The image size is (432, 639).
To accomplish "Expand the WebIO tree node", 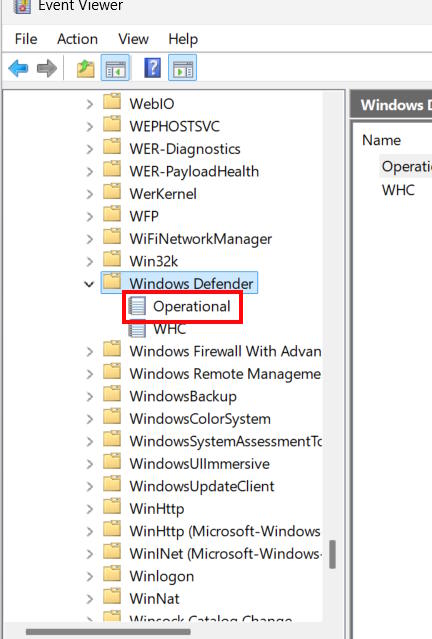I will click(x=90, y=104).
